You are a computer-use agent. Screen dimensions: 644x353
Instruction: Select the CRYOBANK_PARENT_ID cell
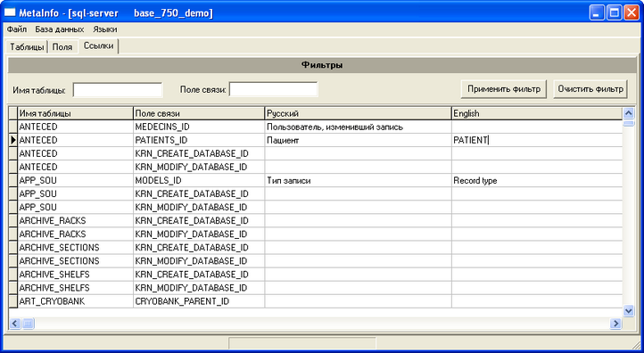(199, 301)
